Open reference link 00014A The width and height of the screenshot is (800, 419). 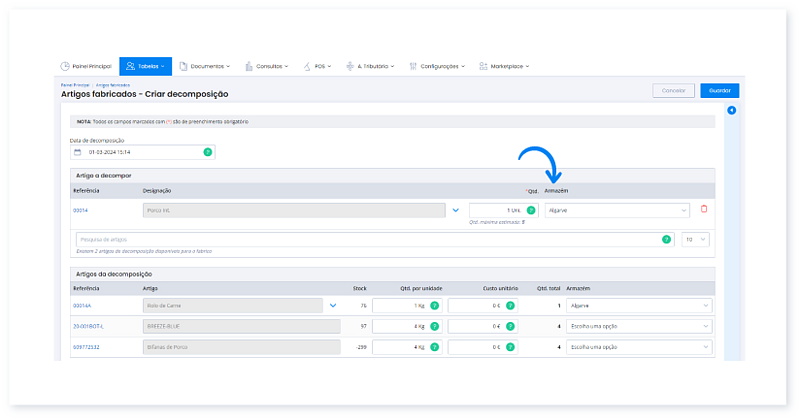pyautogui.click(x=82, y=305)
